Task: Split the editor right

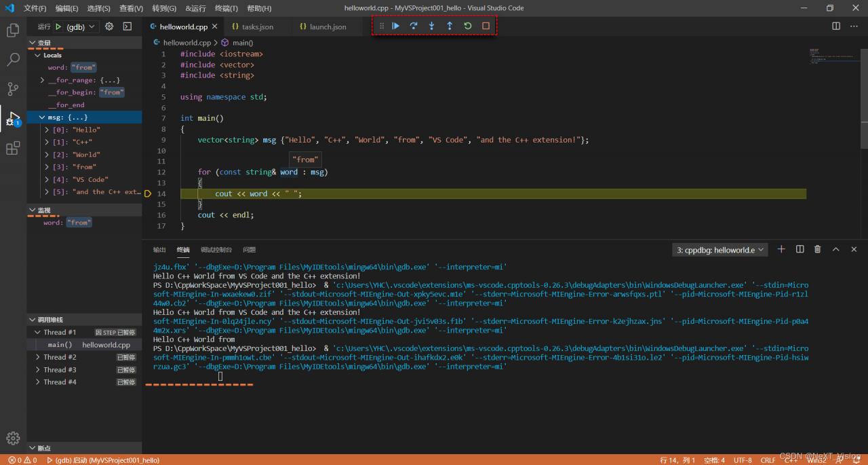Action: 836,26
